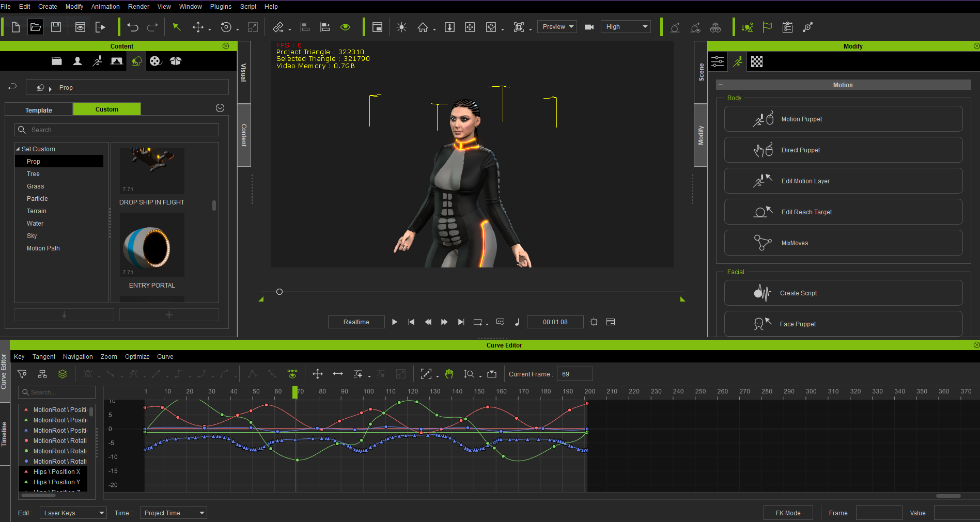Click the Current Frame input field
This screenshot has width=980, height=522.
tap(574, 374)
